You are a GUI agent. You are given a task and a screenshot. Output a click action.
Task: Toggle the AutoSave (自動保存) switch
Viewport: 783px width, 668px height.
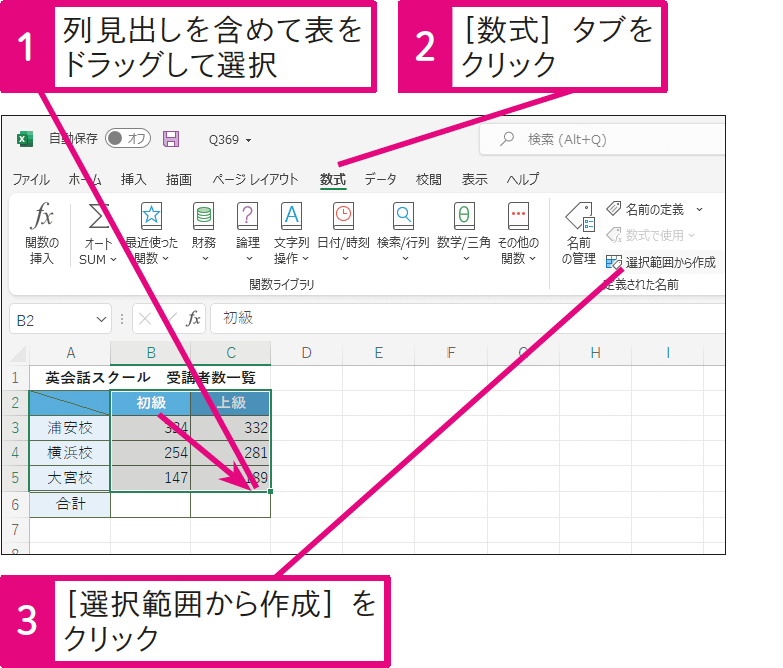pos(127,139)
